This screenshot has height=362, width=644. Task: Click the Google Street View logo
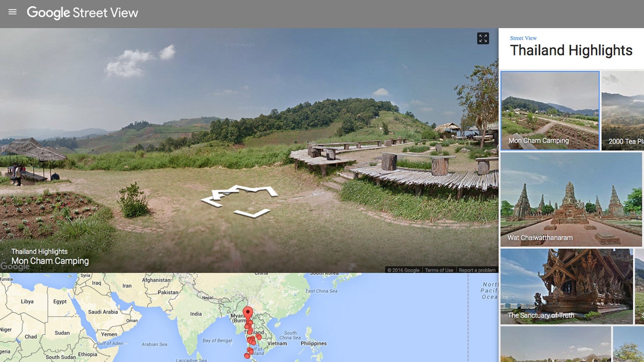point(83,13)
